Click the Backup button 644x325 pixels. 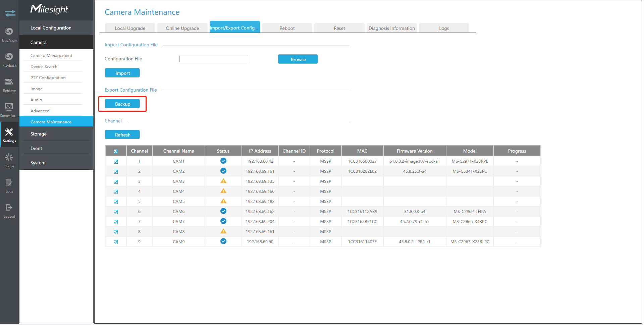122,104
